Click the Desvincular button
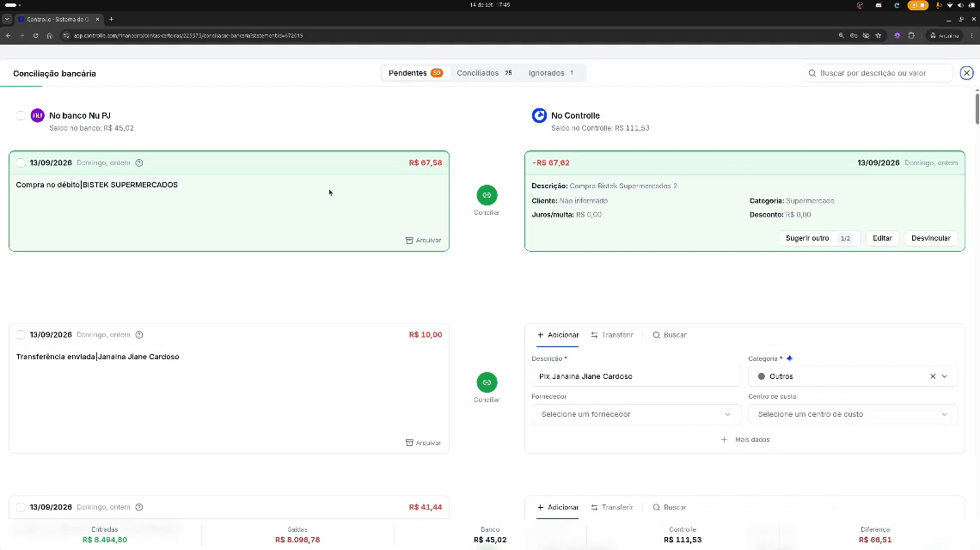980x550 pixels. pos(931,238)
